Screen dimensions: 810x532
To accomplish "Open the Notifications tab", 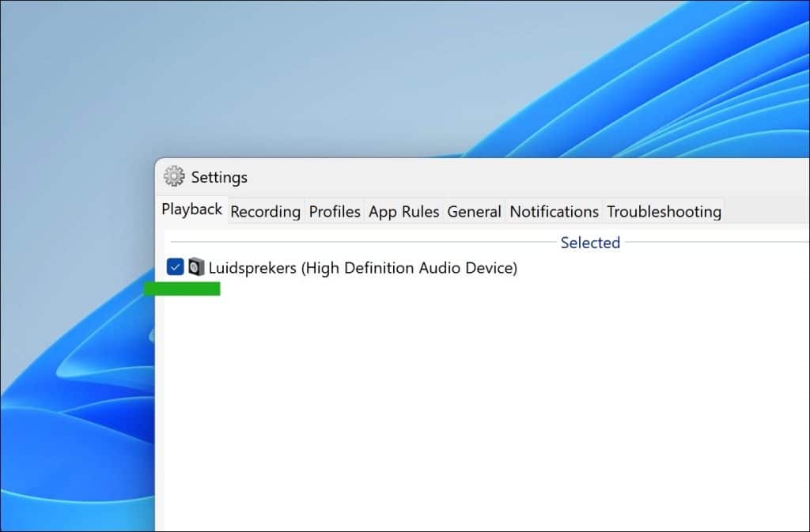I will (x=554, y=212).
